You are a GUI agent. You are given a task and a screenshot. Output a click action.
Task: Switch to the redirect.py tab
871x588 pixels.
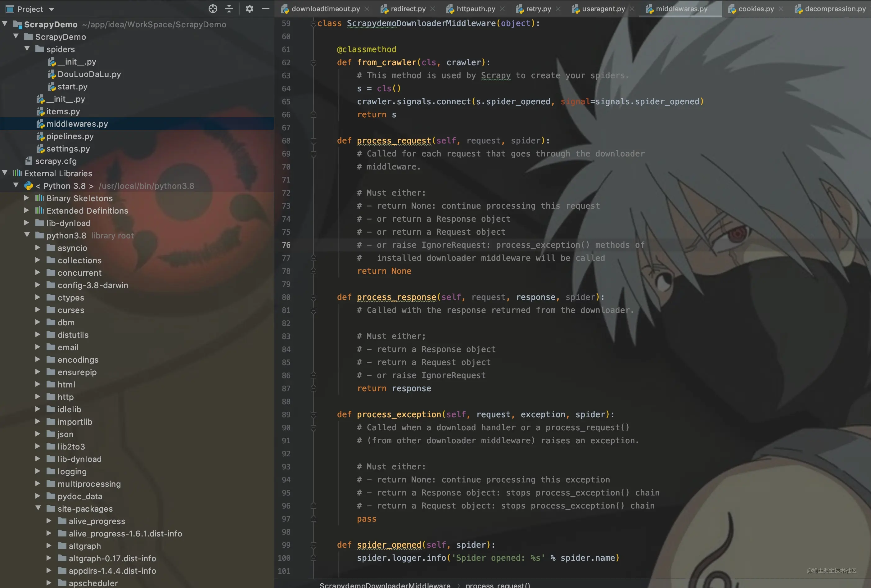(x=408, y=9)
